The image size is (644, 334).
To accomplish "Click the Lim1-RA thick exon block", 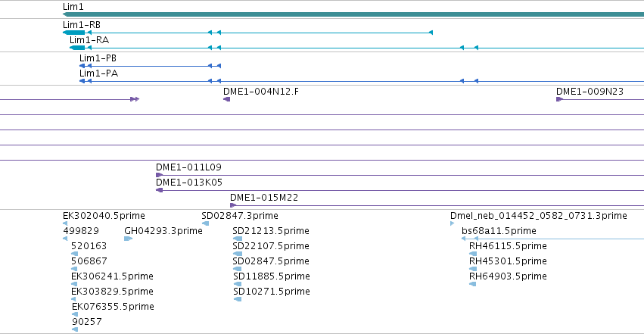I will (x=77, y=48).
